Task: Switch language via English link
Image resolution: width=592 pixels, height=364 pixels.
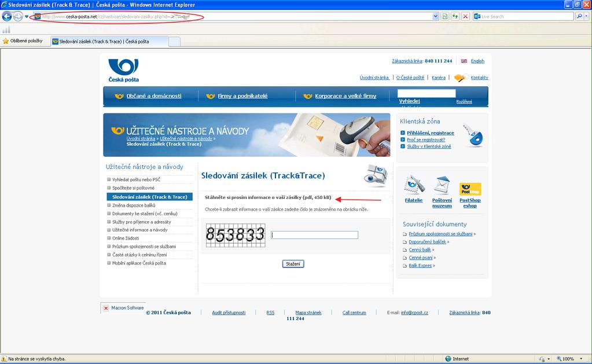Action: [x=477, y=61]
